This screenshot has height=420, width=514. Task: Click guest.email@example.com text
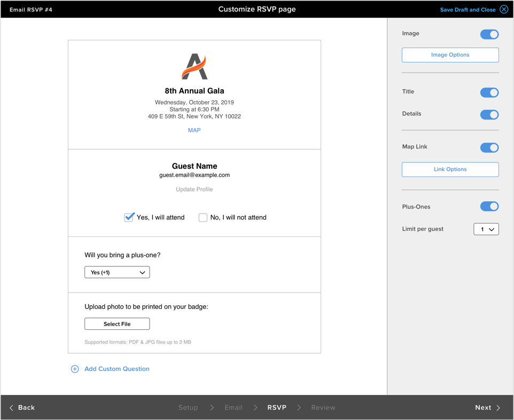point(194,175)
